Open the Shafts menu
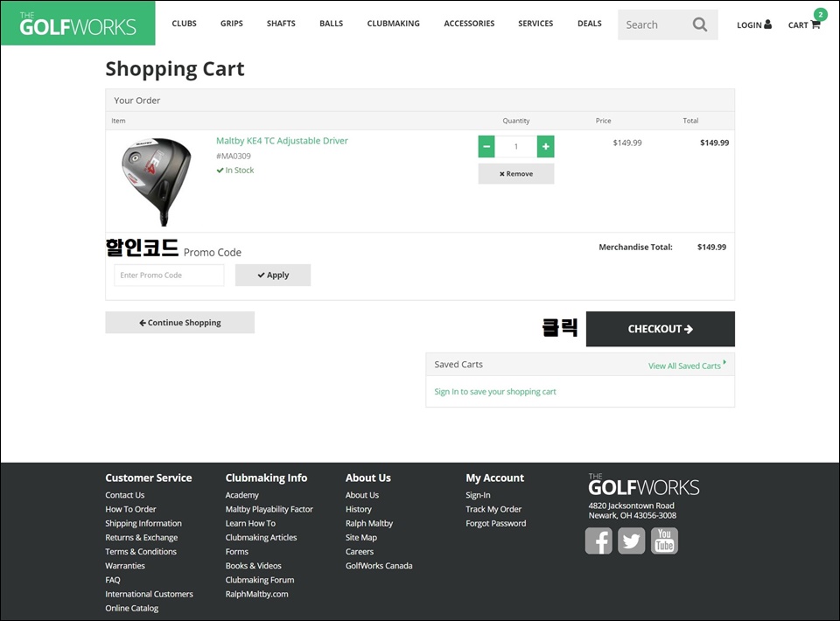 [x=281, y=24]
